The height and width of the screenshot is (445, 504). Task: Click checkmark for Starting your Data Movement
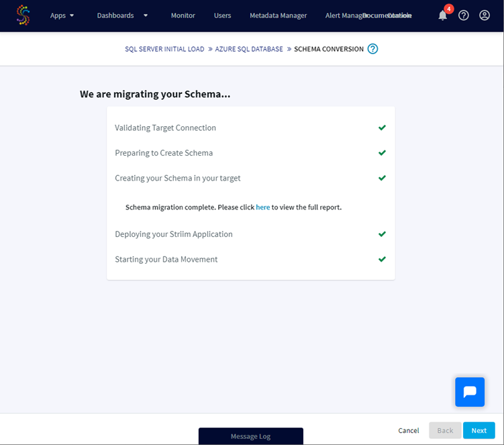pos(382,259)
